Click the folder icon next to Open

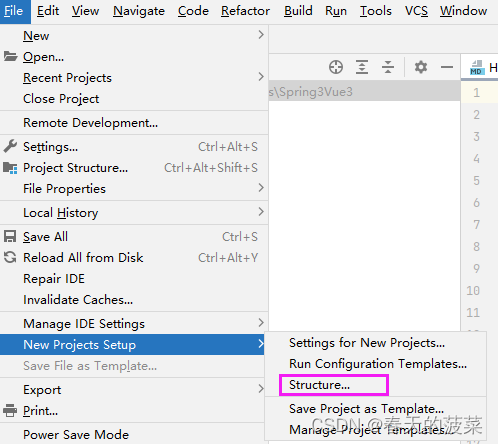point(10,56)
